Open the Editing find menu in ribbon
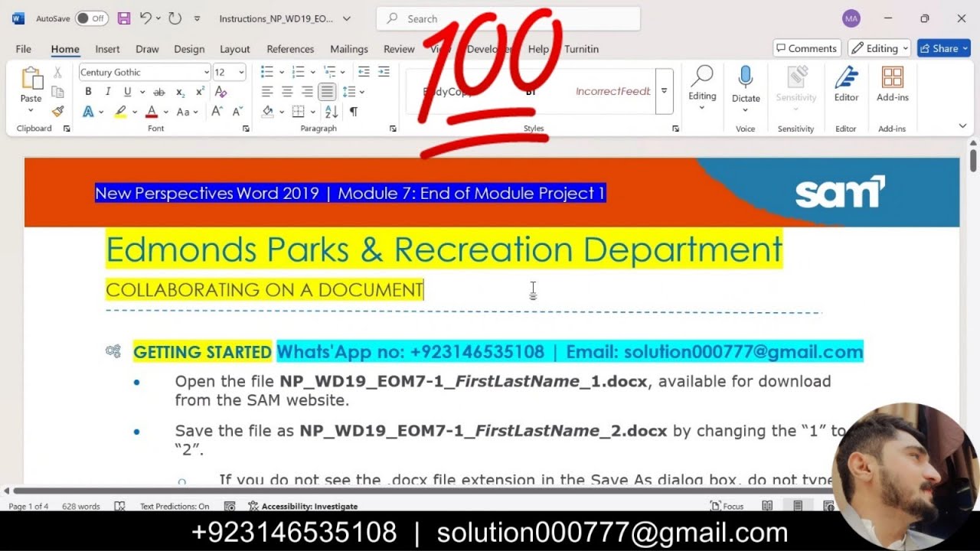Viewport: 980px width, 551px height. coord(702,88)
